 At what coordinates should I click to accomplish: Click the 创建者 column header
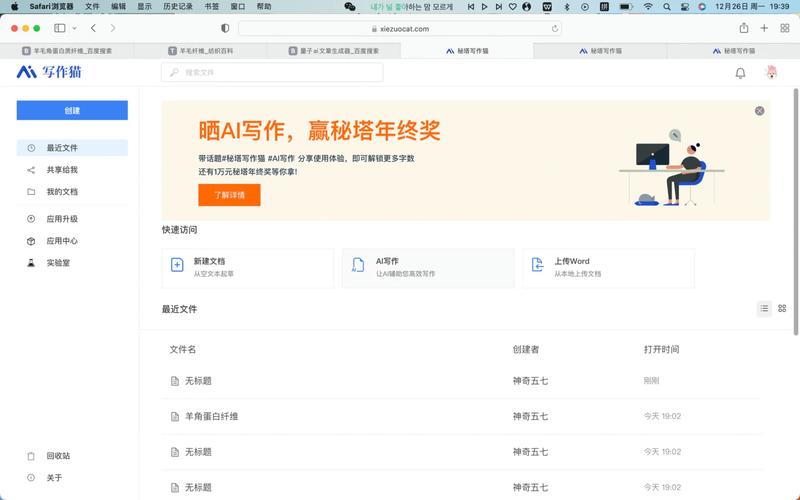(x=526, y=349)
